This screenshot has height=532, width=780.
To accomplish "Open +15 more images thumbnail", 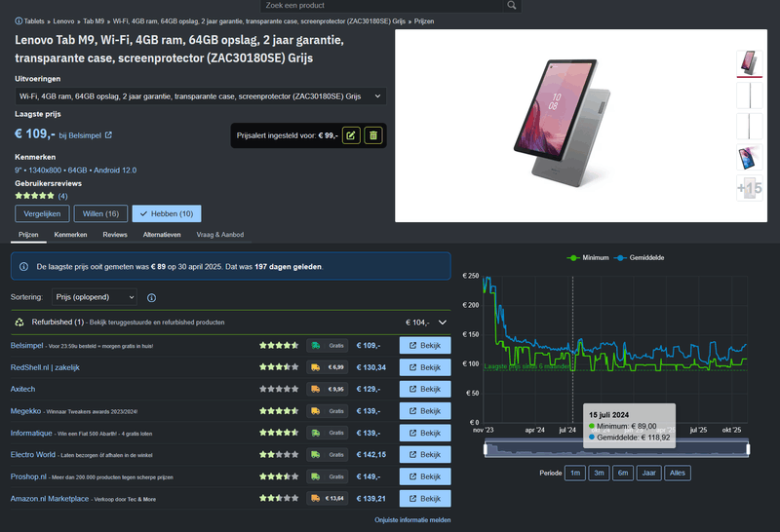I will pos(749,188).
